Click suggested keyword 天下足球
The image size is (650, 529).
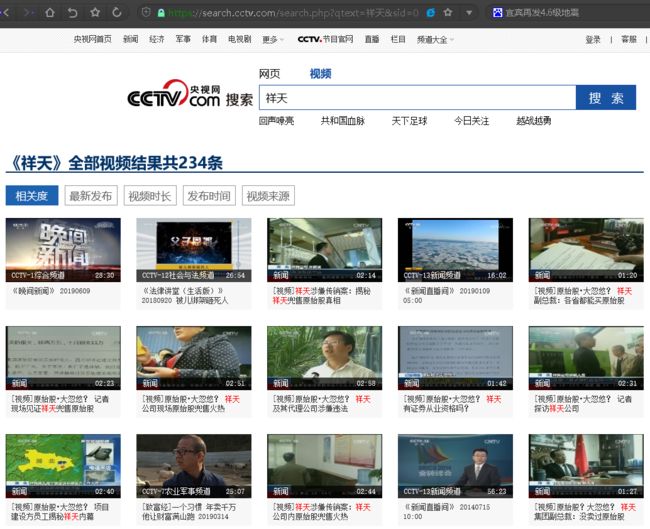coord(409,121)
